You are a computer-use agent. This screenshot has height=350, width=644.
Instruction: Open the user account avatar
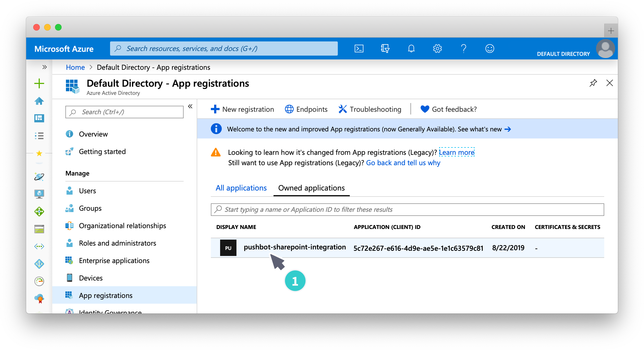point(605,49)
